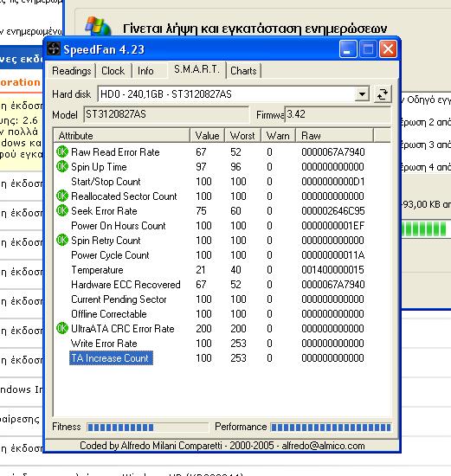Click the refresh hard disk icon button
Viewport: 451px width, 476px height.
tap(383, 94)
